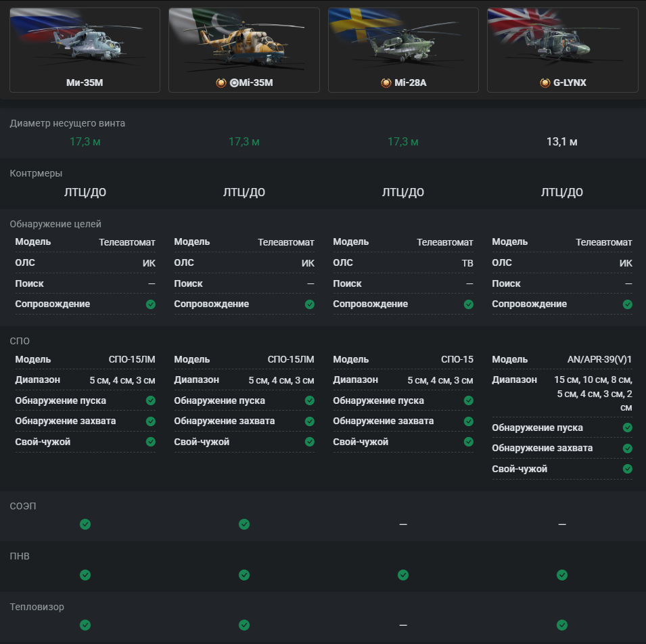
Task: Click Обнаружение захвата checkmark for G-LYNX
Action: point(628,448)
